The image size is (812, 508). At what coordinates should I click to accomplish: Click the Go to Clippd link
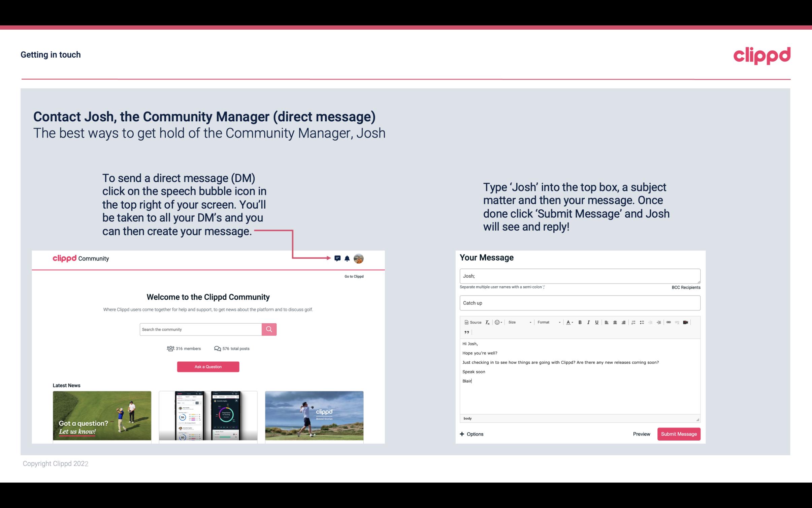[354, 276]
